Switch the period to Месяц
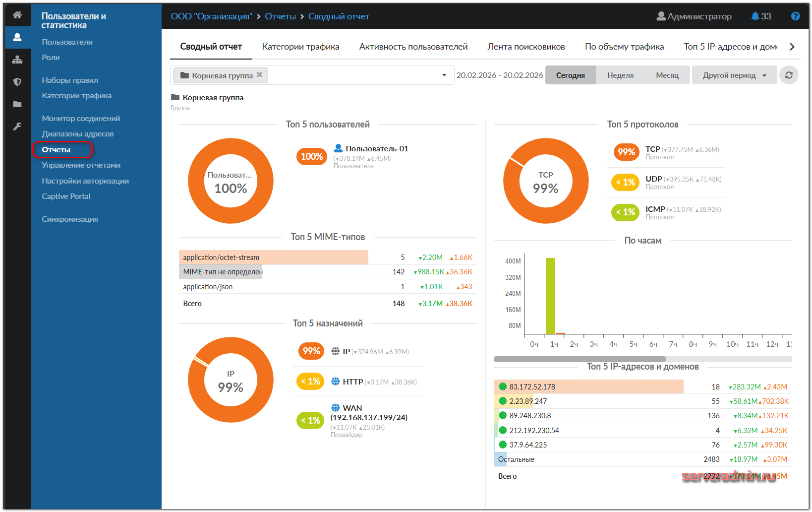The height and width of the screenshot is (512, 812). [x=667, y=75]
